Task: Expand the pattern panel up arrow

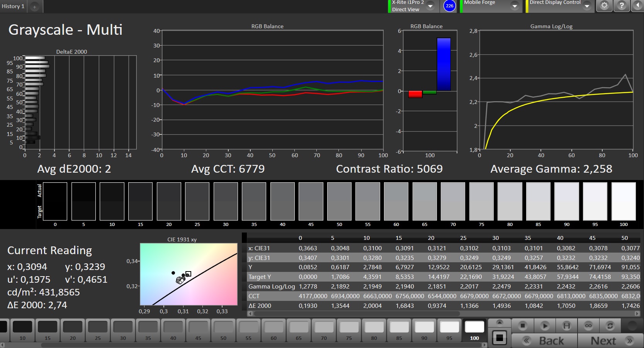Action: (500, 322)
